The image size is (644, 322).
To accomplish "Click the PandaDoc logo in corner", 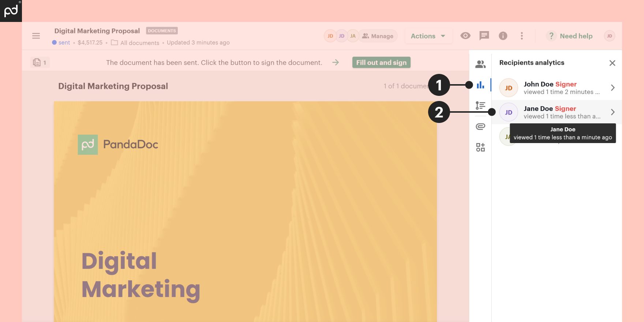I will click(x=11, y=11).
